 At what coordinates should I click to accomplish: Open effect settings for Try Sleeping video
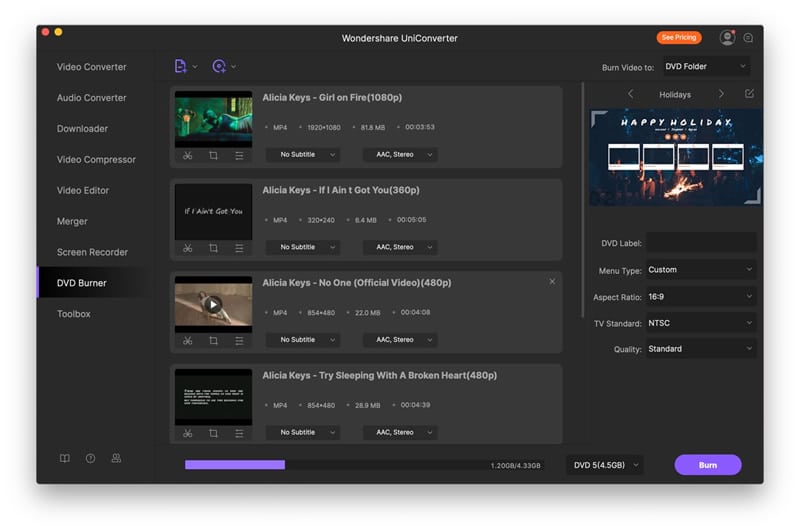[x=239, y=434]
